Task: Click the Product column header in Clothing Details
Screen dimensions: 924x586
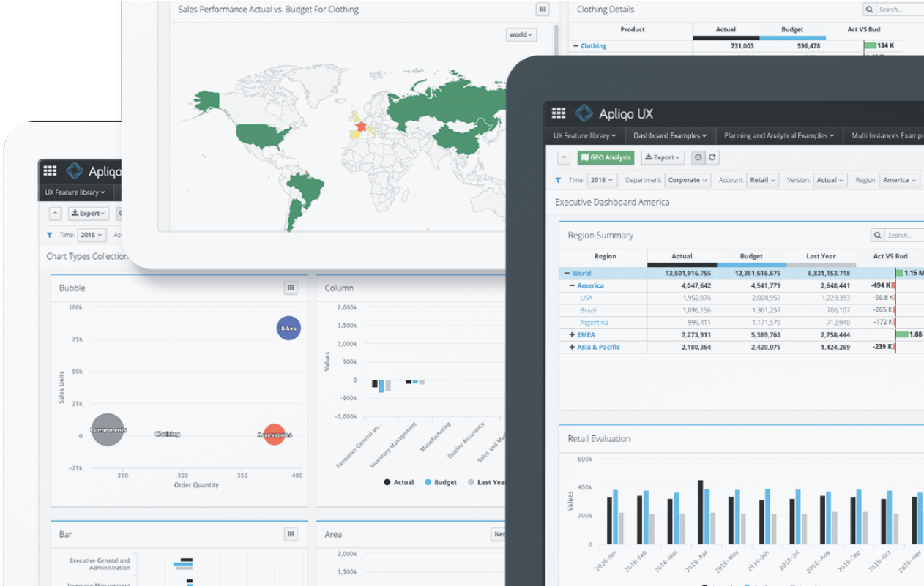Action: (633, 30)
